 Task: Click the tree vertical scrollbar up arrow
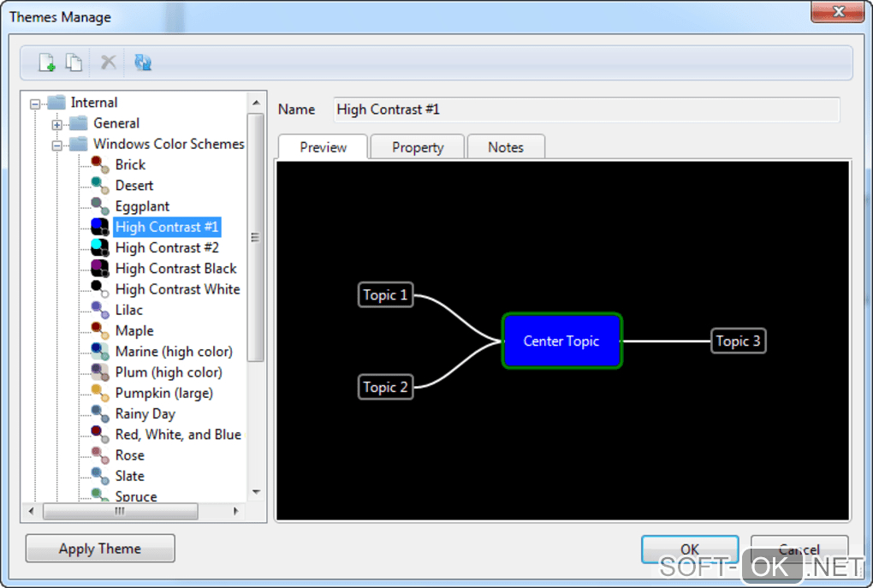[x=256, y=103]
